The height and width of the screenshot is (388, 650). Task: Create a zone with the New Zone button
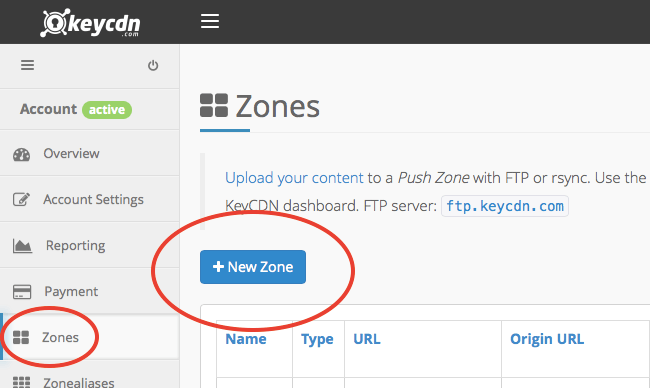253,267
